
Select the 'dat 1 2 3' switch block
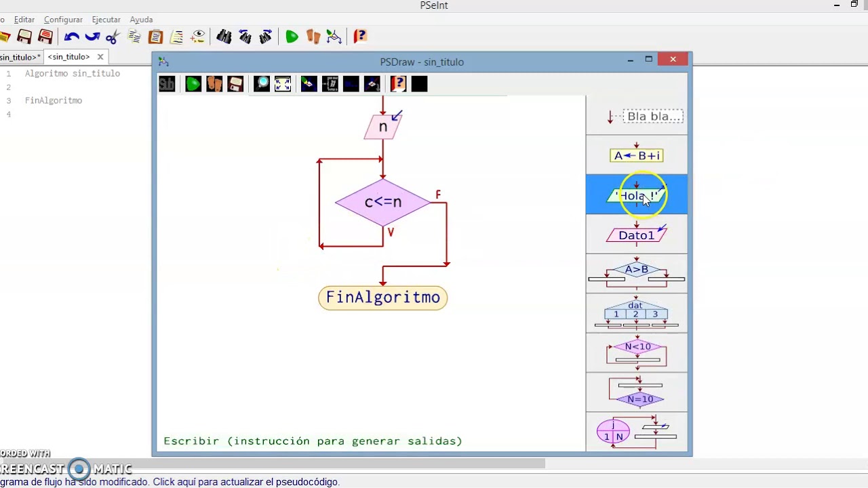point(637,313)
